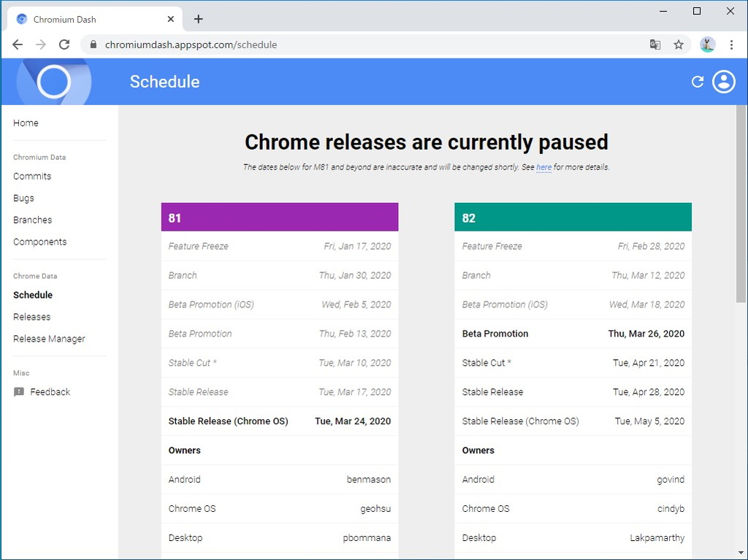Click the 'here' link for more details
Viewport: 748px width, 560px height.
click(543, 167)
